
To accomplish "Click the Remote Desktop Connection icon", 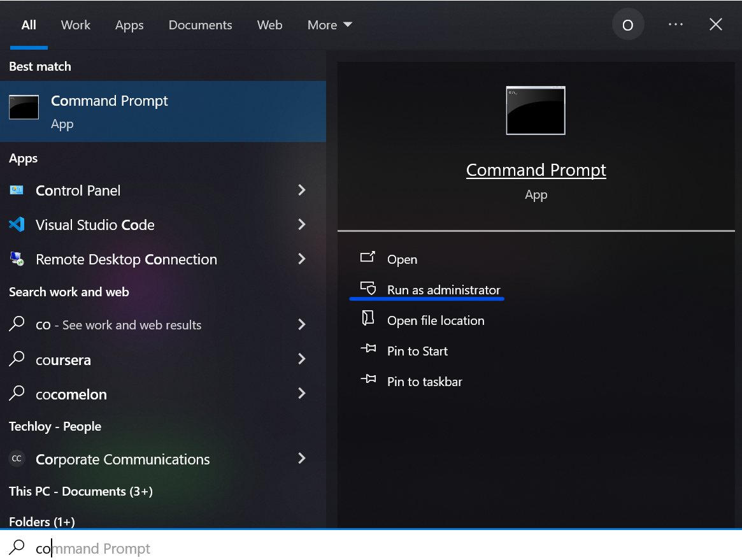I will point(17,259).
